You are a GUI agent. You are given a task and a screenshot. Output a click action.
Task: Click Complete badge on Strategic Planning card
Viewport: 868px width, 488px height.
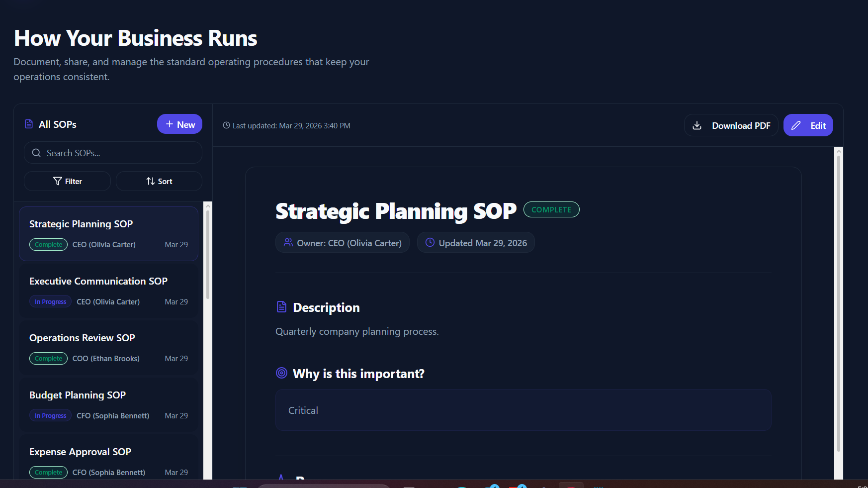coord(48,244)
